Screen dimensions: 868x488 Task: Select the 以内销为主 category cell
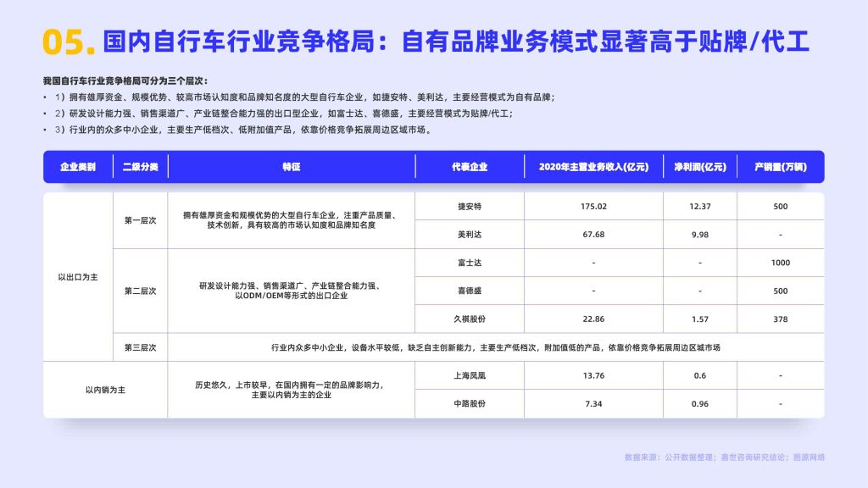point(105,390)
